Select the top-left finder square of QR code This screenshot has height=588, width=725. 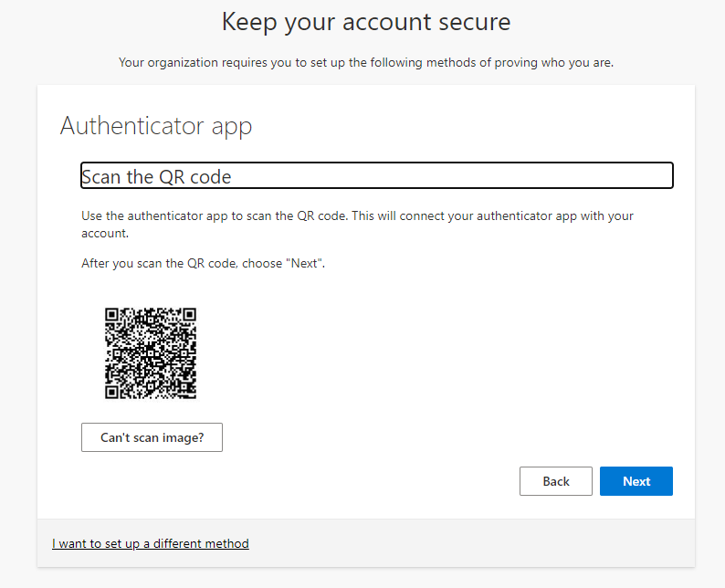pos(111,314)
